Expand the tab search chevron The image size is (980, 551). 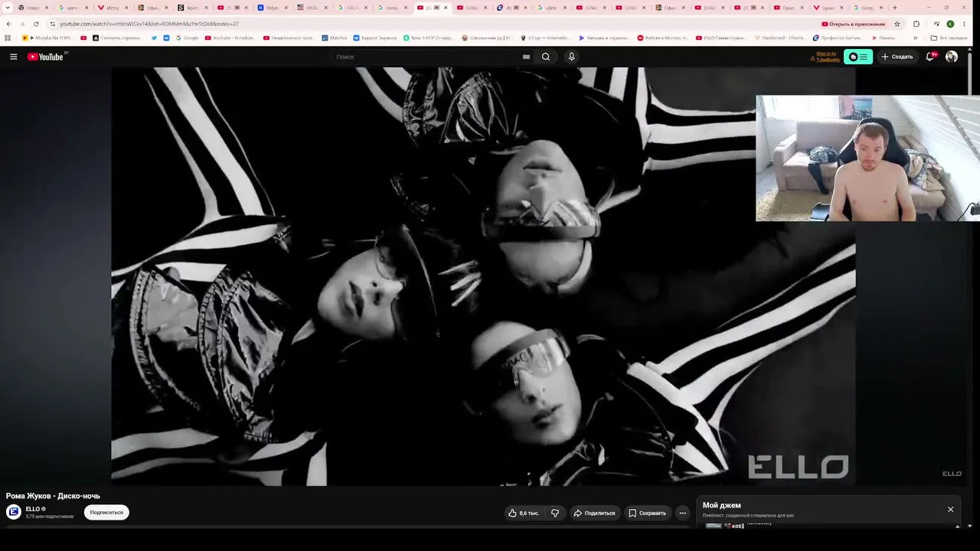7,8
